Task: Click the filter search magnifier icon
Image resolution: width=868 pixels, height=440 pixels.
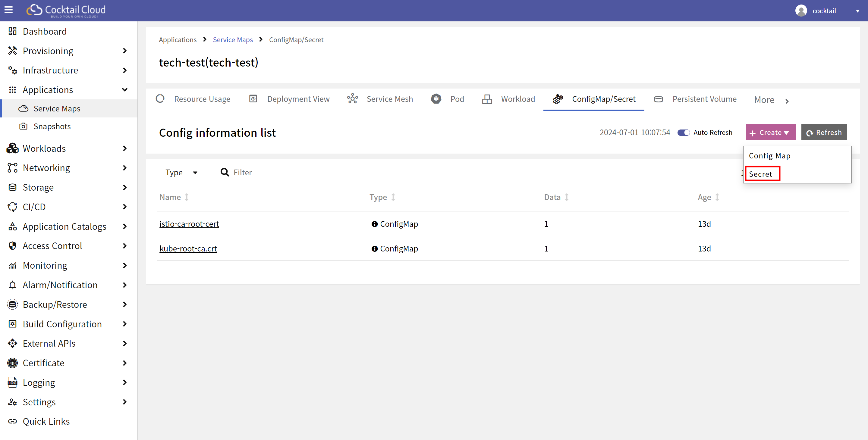Action: tap(225, 172)
